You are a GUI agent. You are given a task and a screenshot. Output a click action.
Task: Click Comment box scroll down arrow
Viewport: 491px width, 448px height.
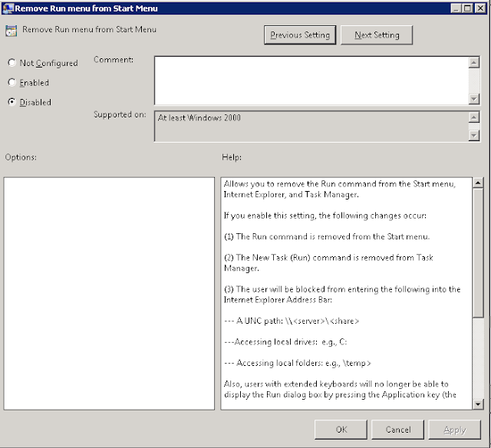click(474, 99)
